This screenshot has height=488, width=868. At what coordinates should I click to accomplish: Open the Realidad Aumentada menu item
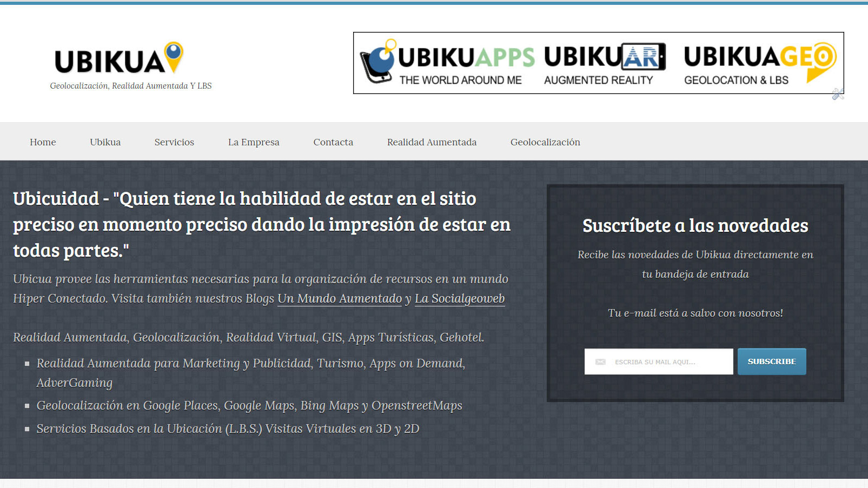(x=432, y=142)
